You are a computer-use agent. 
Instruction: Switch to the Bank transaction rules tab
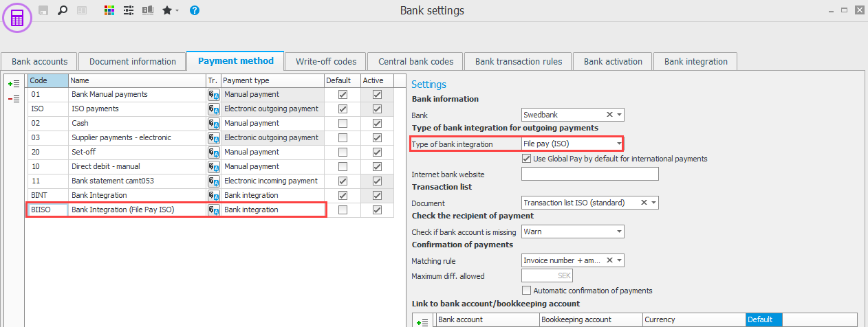(518, 61)
